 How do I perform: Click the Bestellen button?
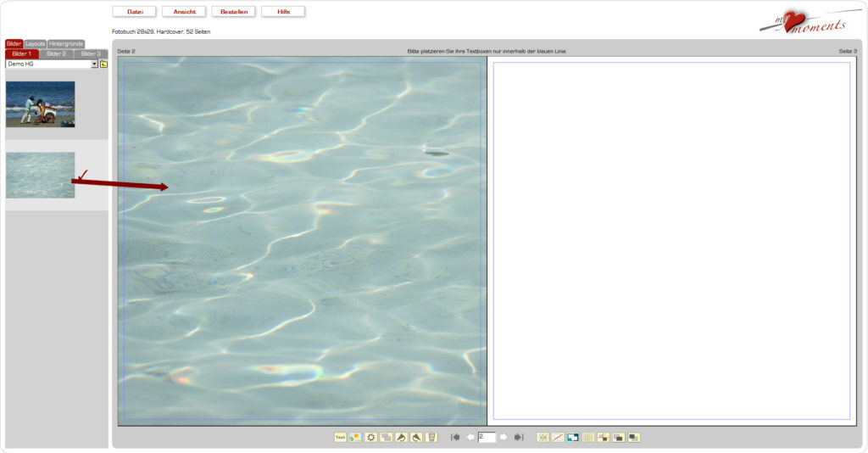234,12
